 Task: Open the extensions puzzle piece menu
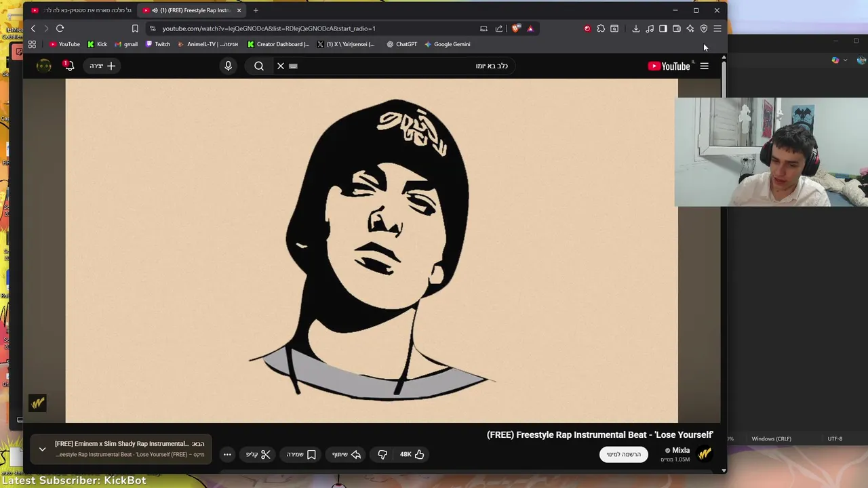[601, 28]
